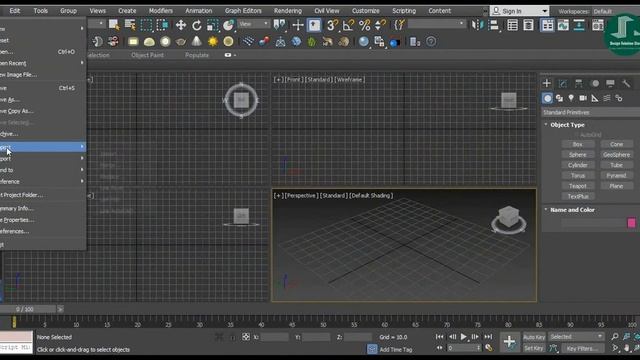Open the Hierarchy panel tab

579,83
